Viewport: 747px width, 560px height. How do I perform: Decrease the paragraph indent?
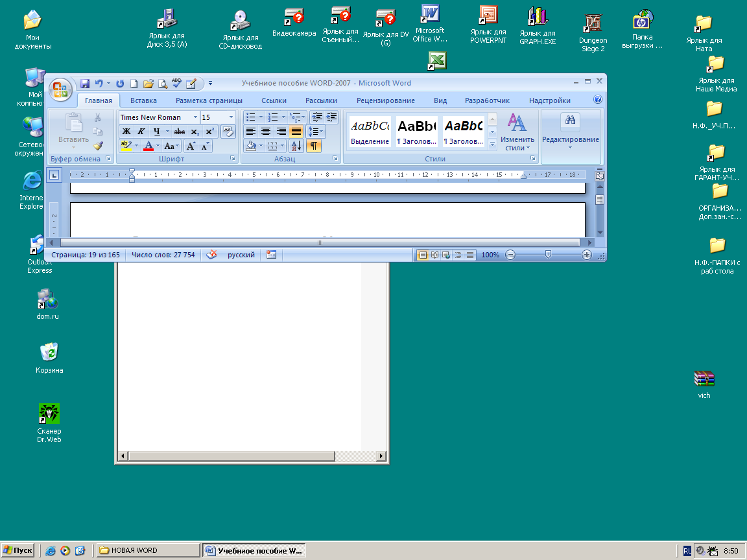317,117
